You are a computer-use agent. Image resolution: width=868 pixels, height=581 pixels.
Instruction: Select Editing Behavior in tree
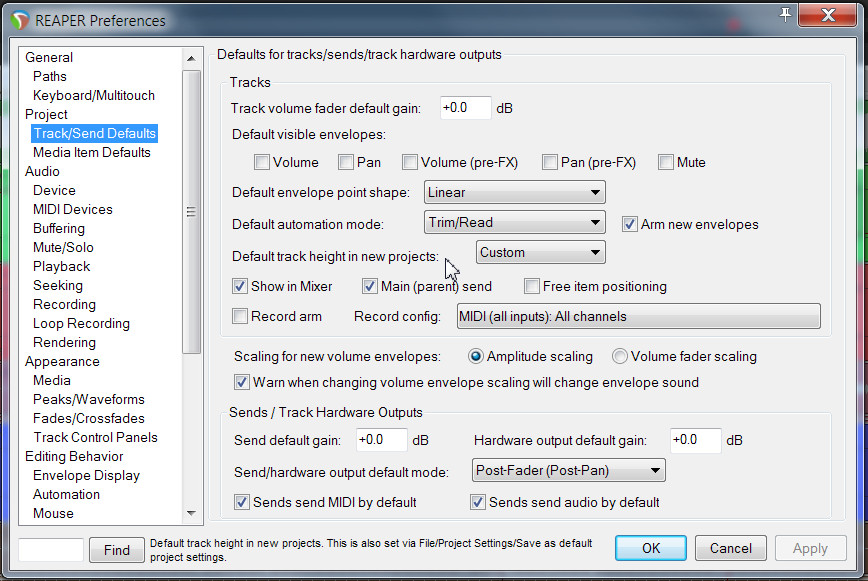click(74, 456)
